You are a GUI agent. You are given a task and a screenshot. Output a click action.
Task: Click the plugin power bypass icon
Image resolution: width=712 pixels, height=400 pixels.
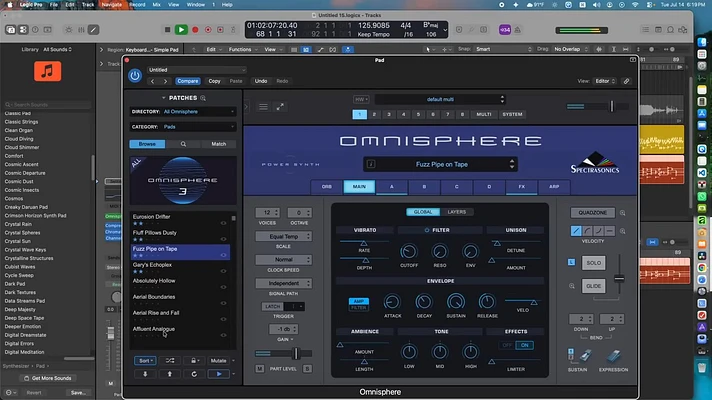(x=135, y=75)
